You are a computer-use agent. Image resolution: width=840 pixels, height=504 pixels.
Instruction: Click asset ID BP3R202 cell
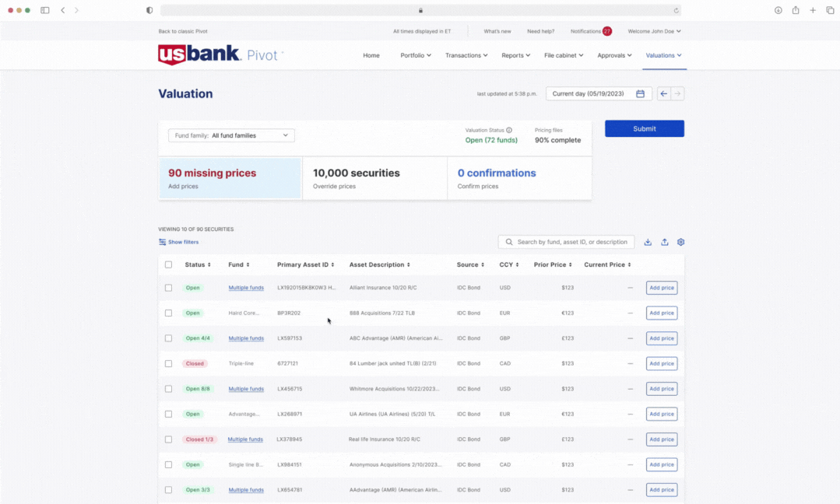click(x=289, y=313)
